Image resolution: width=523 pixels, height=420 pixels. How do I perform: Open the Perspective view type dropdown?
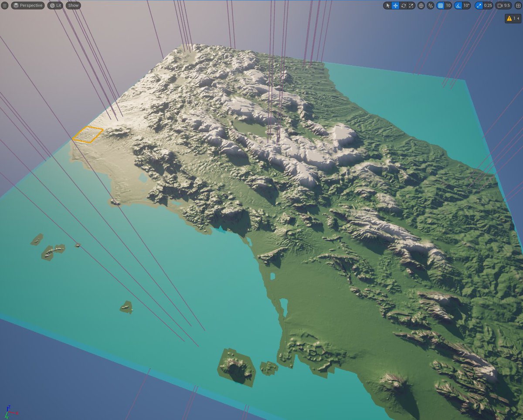pos(28,6)
